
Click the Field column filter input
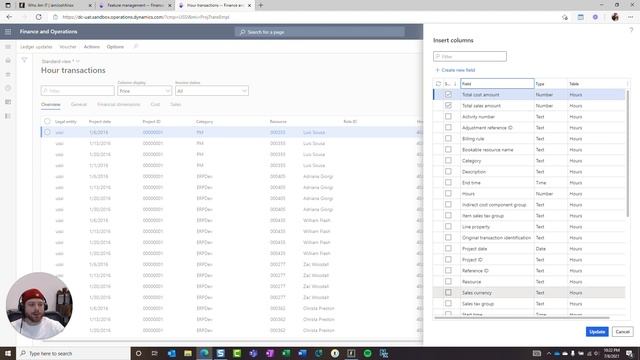pos(497,84)
